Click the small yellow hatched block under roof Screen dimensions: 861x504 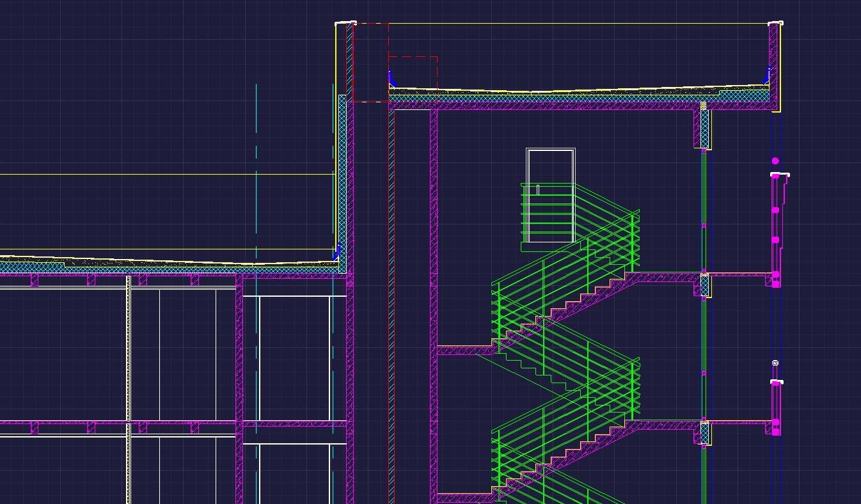704,106
